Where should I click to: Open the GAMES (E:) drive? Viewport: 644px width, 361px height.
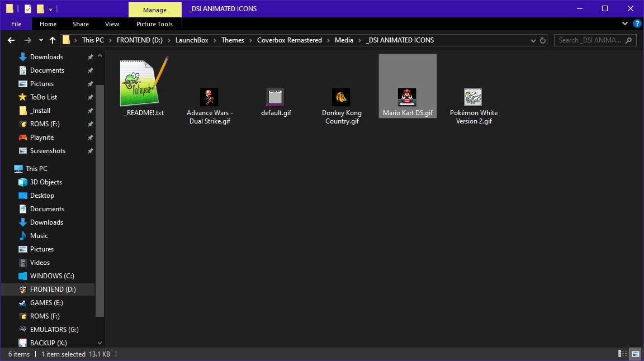pyautogui.click(x=46, y=303)
